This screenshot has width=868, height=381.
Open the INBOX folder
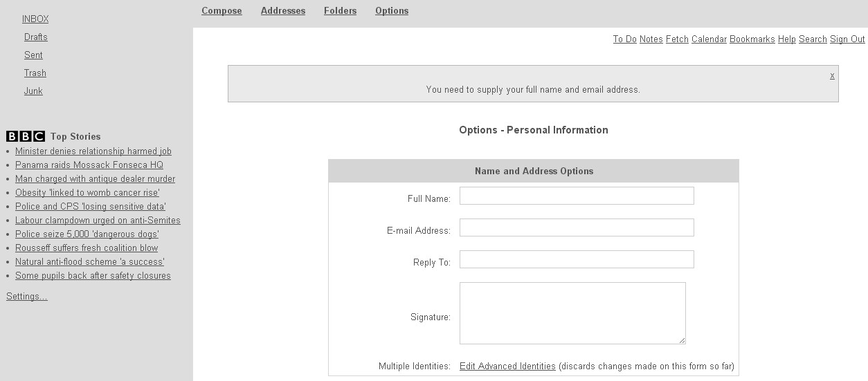point(35,19)
